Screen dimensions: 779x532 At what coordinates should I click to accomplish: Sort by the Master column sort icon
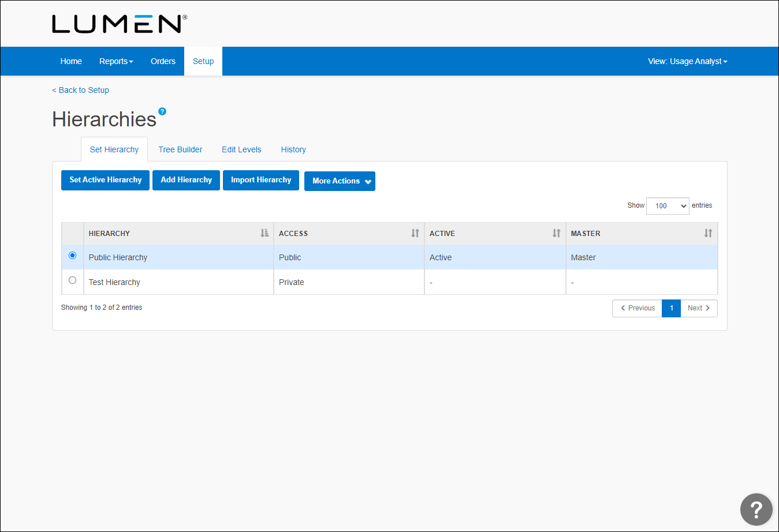708,233
